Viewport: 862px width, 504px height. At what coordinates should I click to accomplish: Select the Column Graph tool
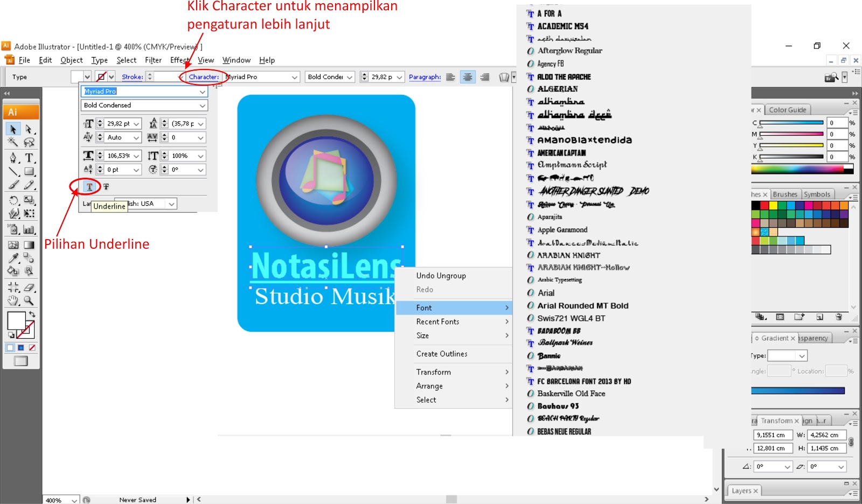point(29,229)
